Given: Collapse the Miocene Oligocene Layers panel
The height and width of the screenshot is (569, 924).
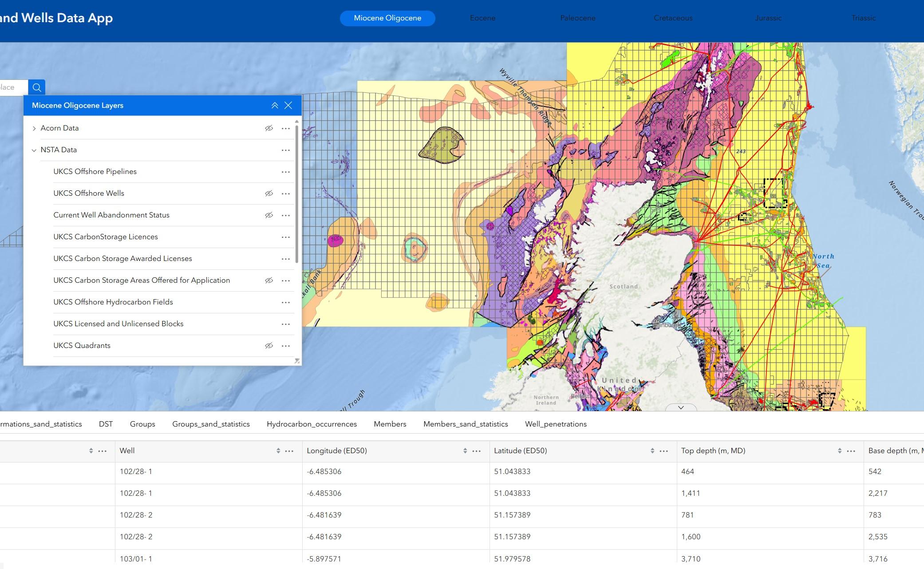Looking at the screenshot, I should (275, 105).
